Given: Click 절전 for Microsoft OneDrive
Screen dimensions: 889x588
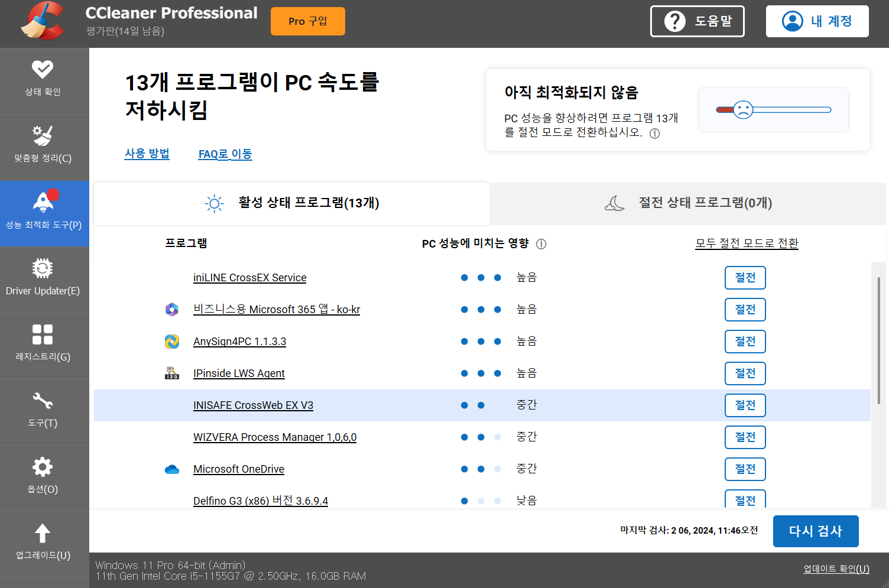Looking at the screenshot, I should [745, 469].
